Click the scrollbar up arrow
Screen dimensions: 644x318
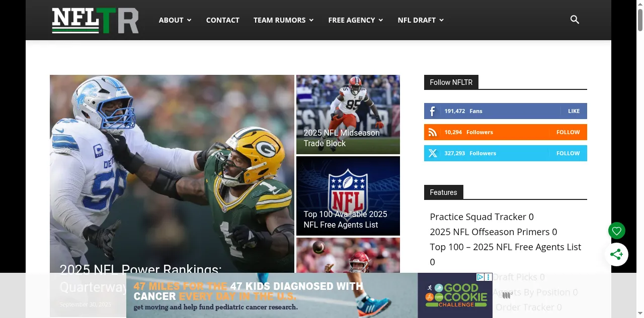[640, 4]
